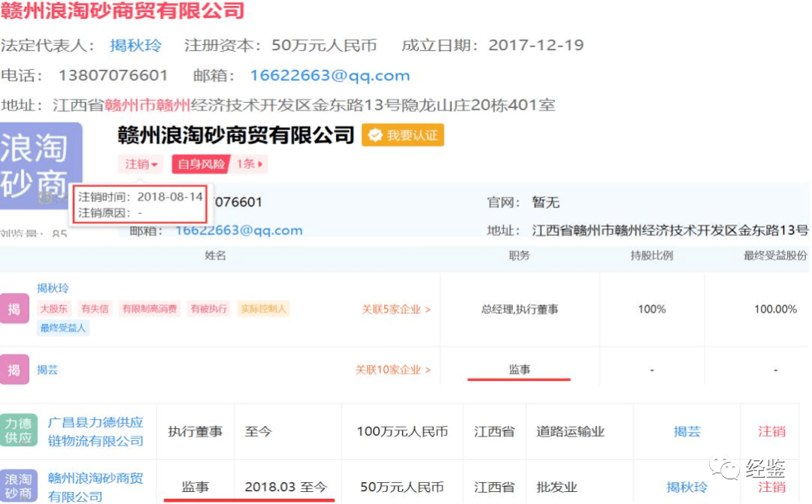
Task: Open legal representative 揭秋玲 profile
Action: point(135,45)
